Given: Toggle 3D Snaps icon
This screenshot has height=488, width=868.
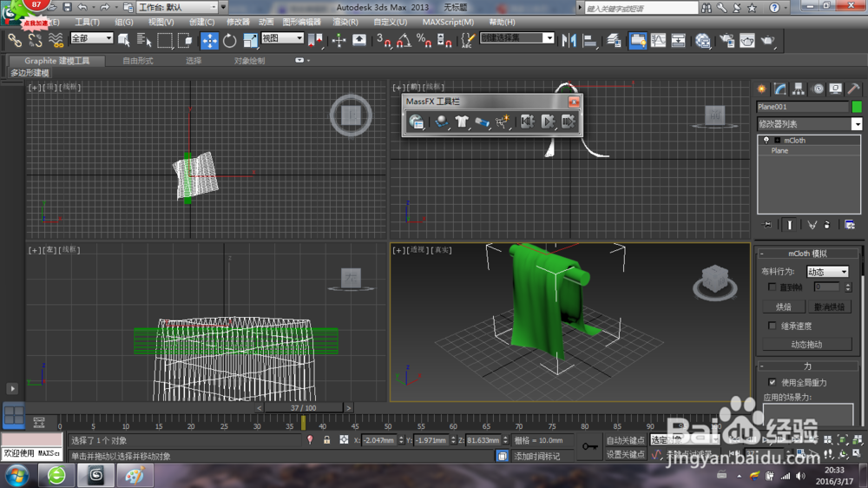Looking at the screenshot, I should [383, 41].
